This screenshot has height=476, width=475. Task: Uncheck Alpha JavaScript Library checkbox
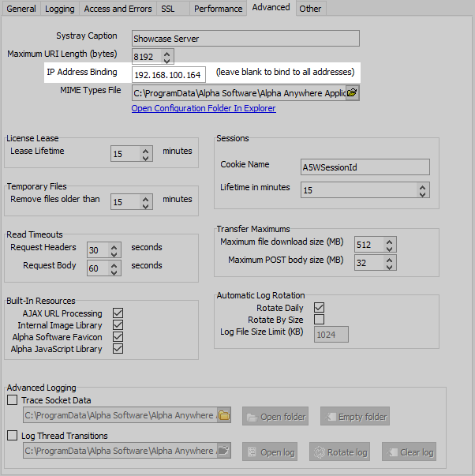[x=118, y=348]
